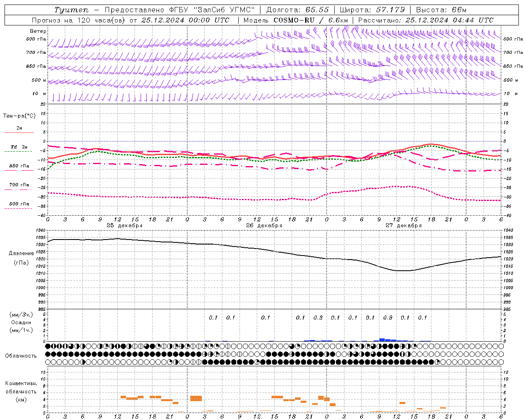Click the "Высота: 66м" header field
This screenshot has height=420, width=525.
(441, 10)
